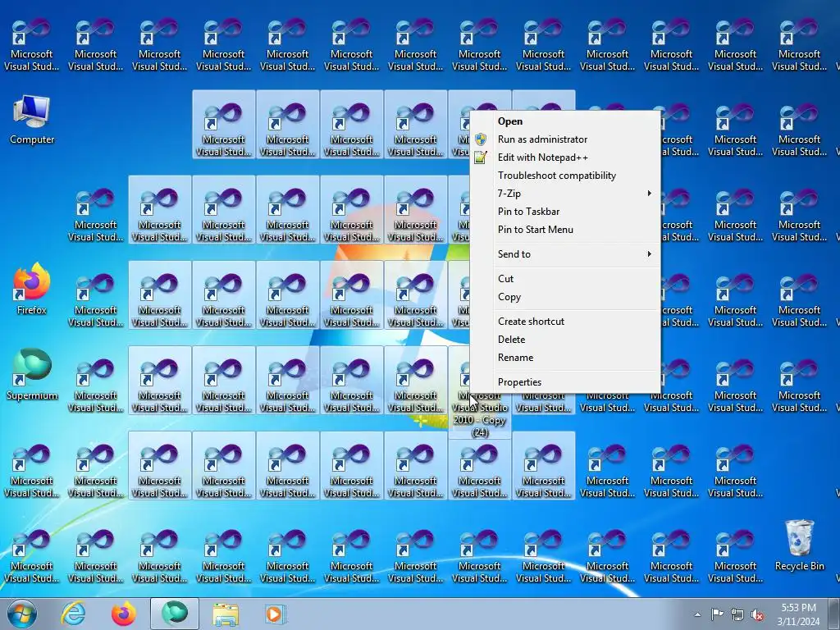The height and width of the screenshot is (630, 840).
Task: Open Windows Media Player from taskbar
Action: 276,614
